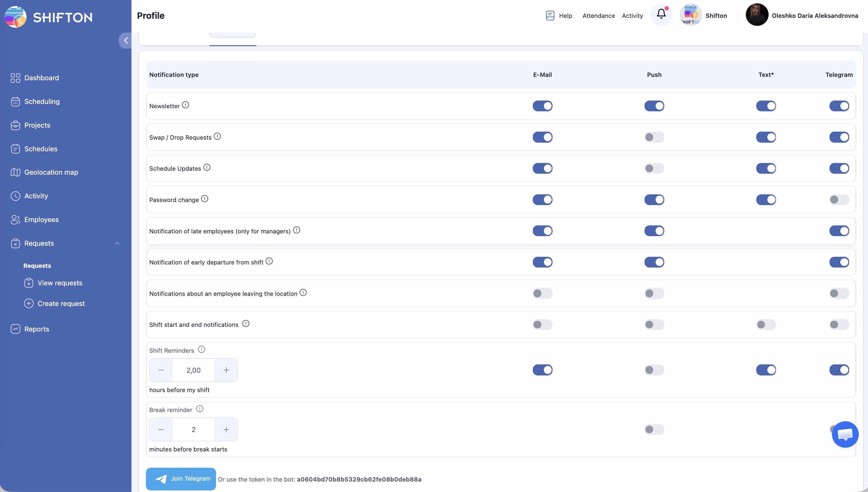Click the Join Telegram button

coord(181,478)
